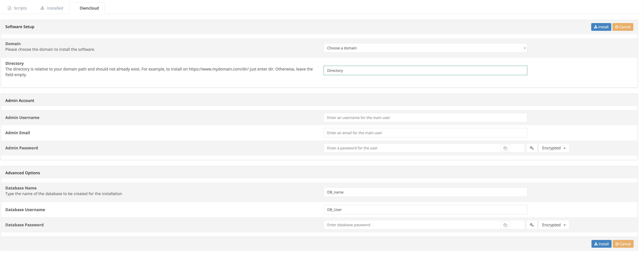Click the top Install button

coord(601,27)
